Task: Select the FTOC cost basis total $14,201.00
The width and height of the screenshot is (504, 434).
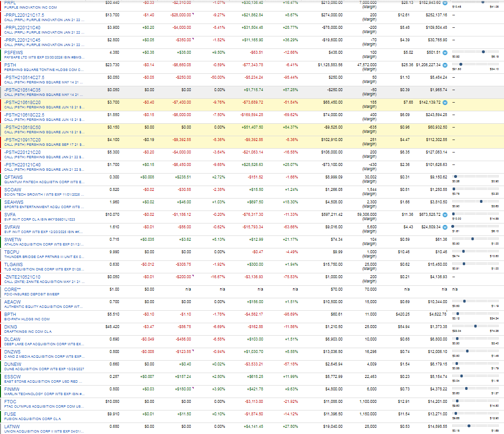Action: click(437, 401)
